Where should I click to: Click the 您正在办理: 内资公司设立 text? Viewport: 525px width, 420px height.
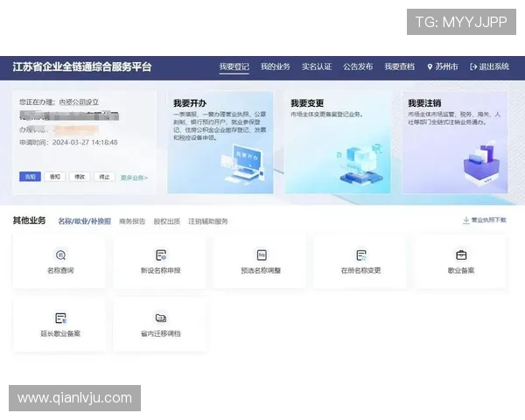pos(59,101)
